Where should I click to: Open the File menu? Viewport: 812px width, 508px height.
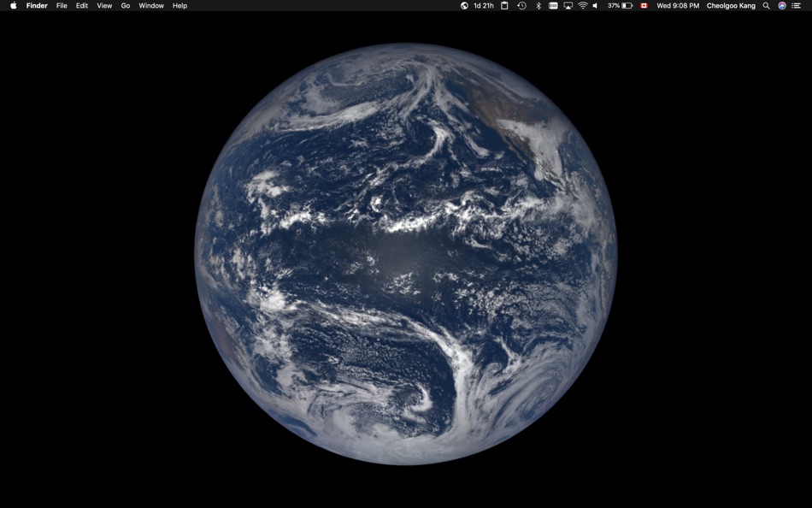click(x=62, y=6)
